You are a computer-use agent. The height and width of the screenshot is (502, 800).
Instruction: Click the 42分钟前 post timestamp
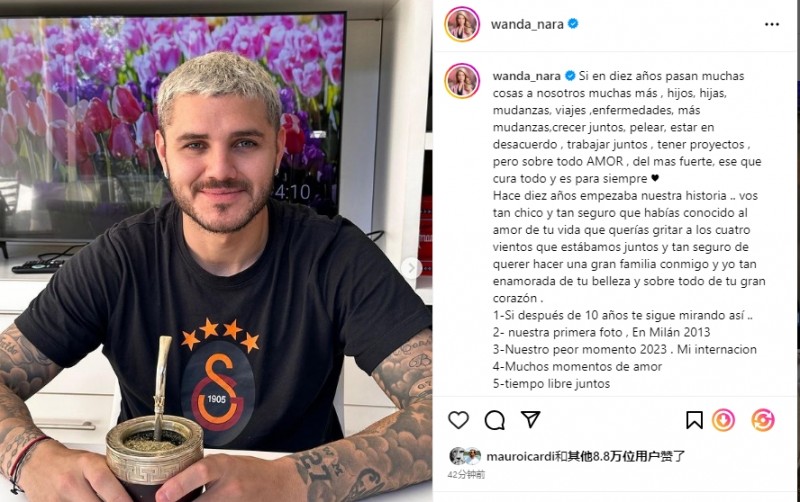(466, 474)
